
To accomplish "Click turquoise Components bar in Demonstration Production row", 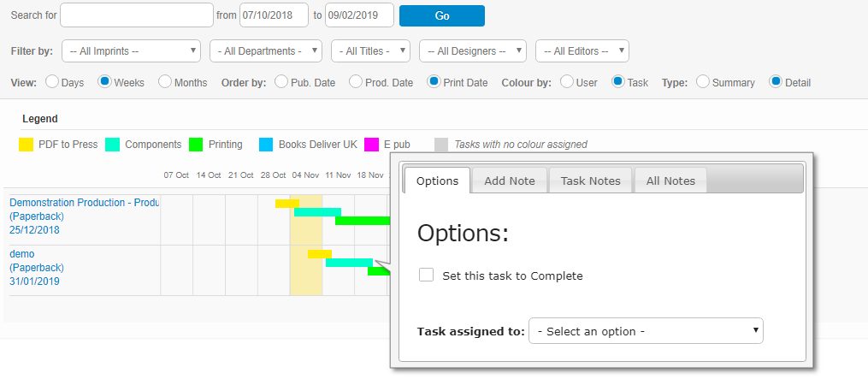I will [x=317, y=212].
